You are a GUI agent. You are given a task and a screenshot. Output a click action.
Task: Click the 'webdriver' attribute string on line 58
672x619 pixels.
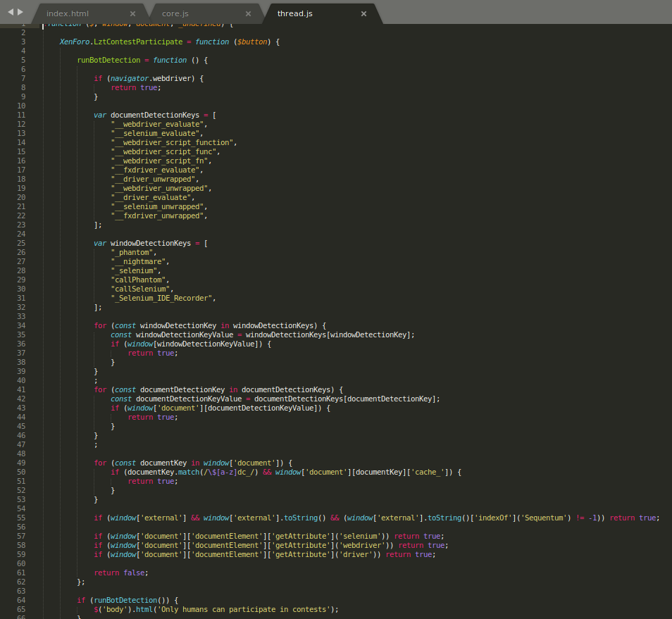(362, 545)
